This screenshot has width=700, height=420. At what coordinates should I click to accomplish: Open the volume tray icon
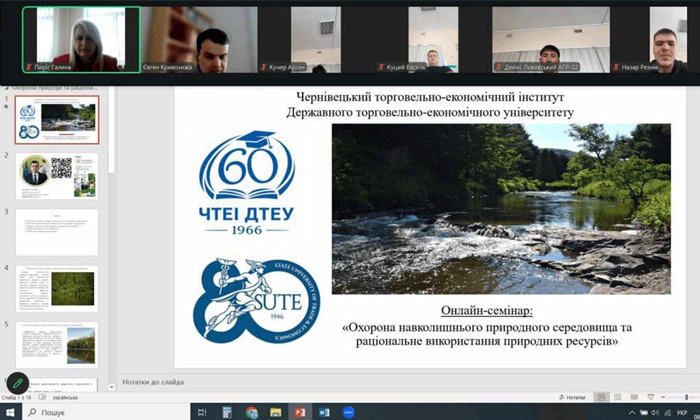pyautogui.click(x=655, y=412)
